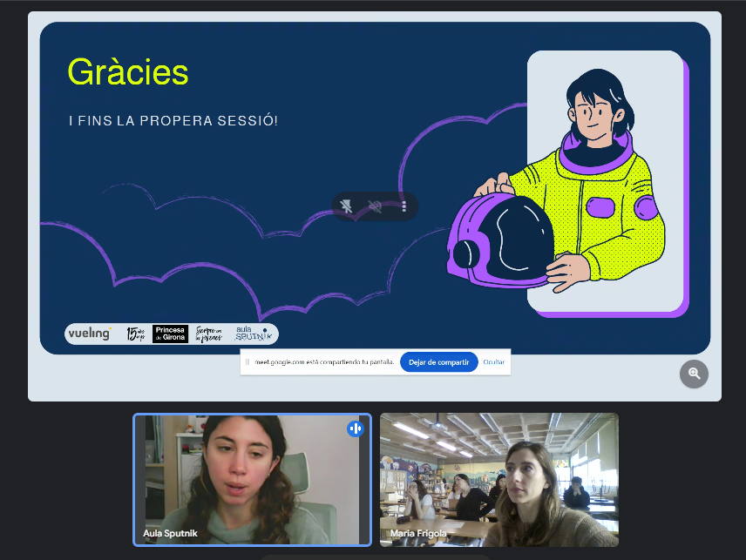Click the 15 años anniversary logo
The width and height of the screenshot is (746, 560).
[x=135, y=334]
